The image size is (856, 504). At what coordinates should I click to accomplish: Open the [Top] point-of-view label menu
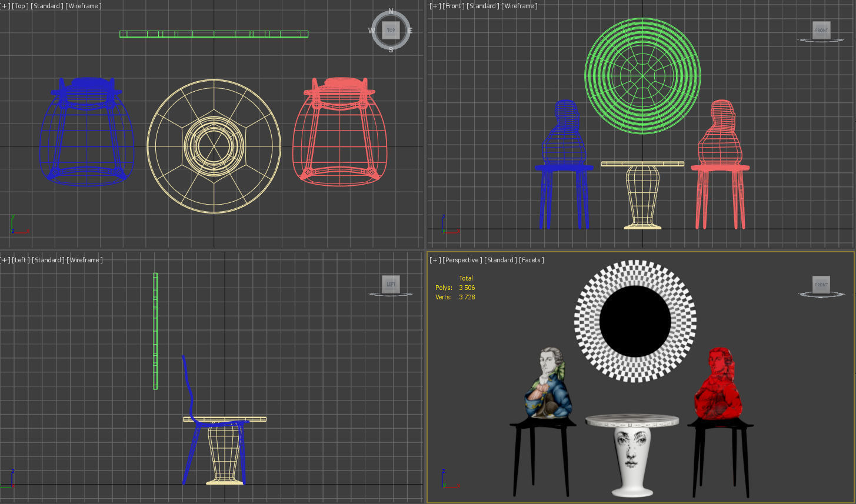(x=21, y=6)
